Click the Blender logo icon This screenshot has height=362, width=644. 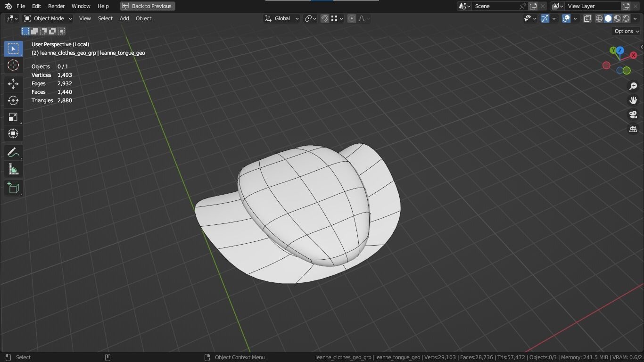[8, 6]
